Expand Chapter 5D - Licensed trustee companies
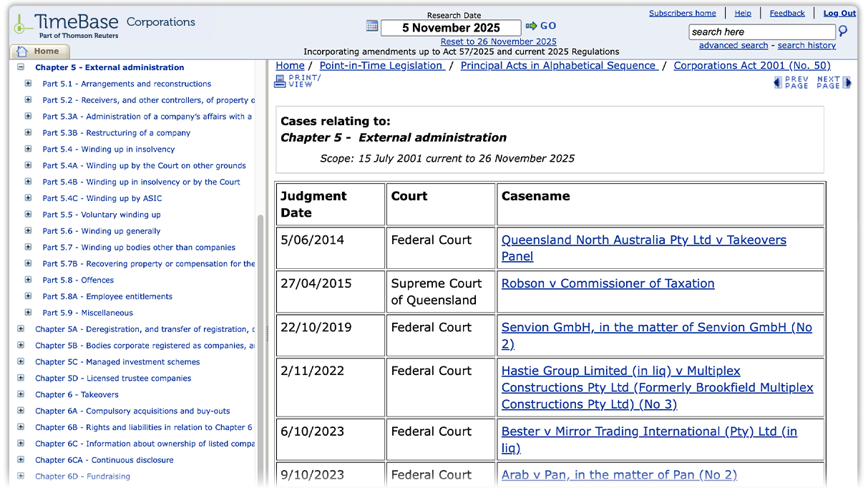Screen dimensions: 868x488 21,378
